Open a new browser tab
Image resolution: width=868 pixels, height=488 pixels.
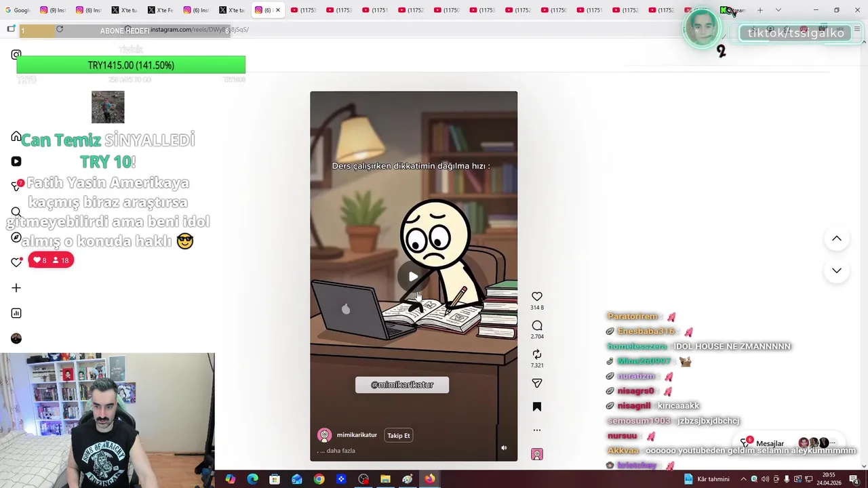760,10
